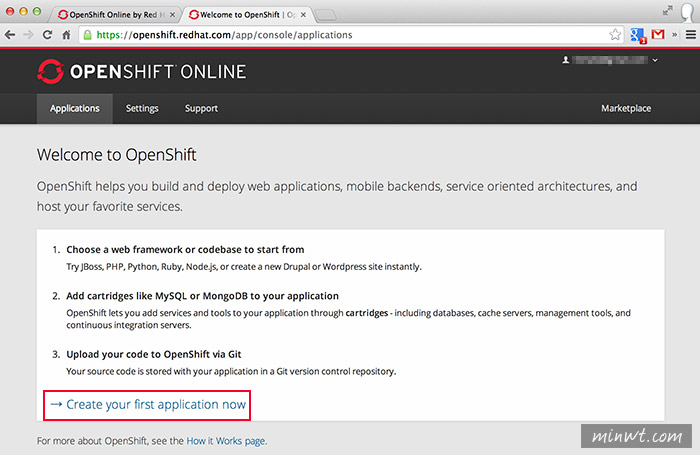Click the bold cartridges word link

click(x=367, y=313)
